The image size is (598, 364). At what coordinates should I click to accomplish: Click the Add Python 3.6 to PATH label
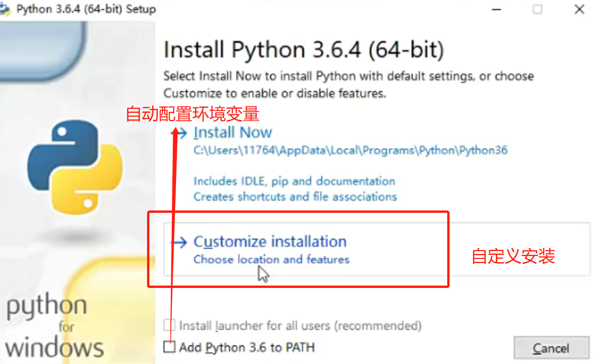coord(247,348)
